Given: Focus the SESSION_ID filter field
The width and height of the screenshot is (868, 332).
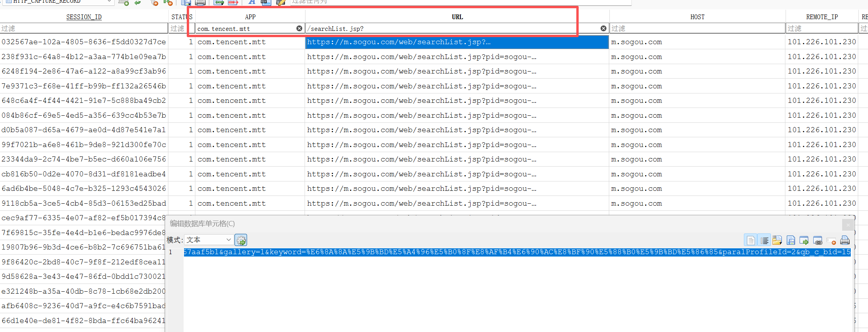Looking at the screenshot, I should pos(84,29).
